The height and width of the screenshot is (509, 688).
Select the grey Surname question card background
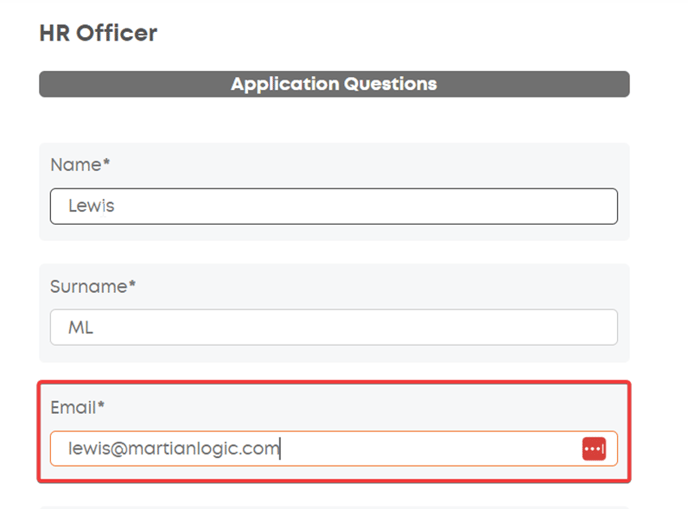[334, 313]
